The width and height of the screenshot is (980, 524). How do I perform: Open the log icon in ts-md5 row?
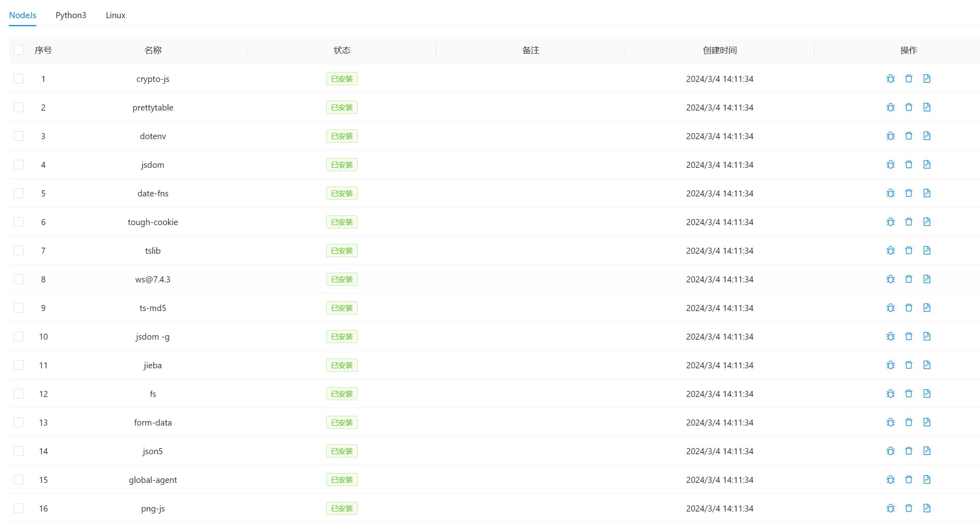tap(927, 308)
